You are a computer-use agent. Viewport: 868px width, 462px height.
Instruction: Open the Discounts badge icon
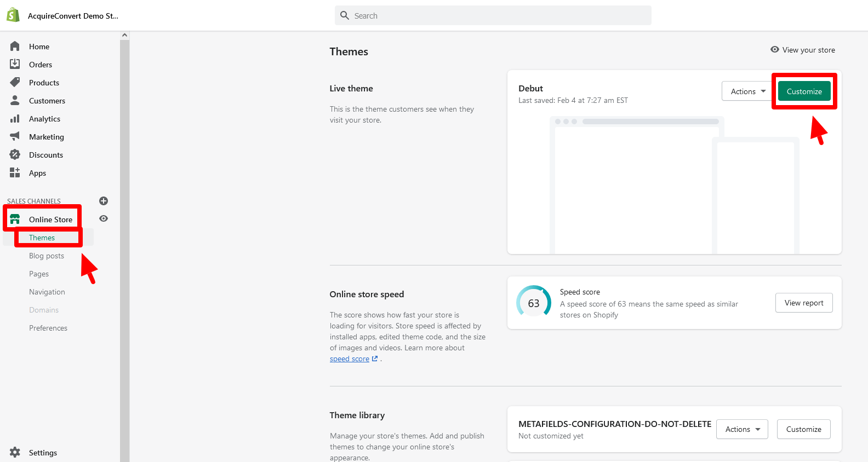[15, 155]
